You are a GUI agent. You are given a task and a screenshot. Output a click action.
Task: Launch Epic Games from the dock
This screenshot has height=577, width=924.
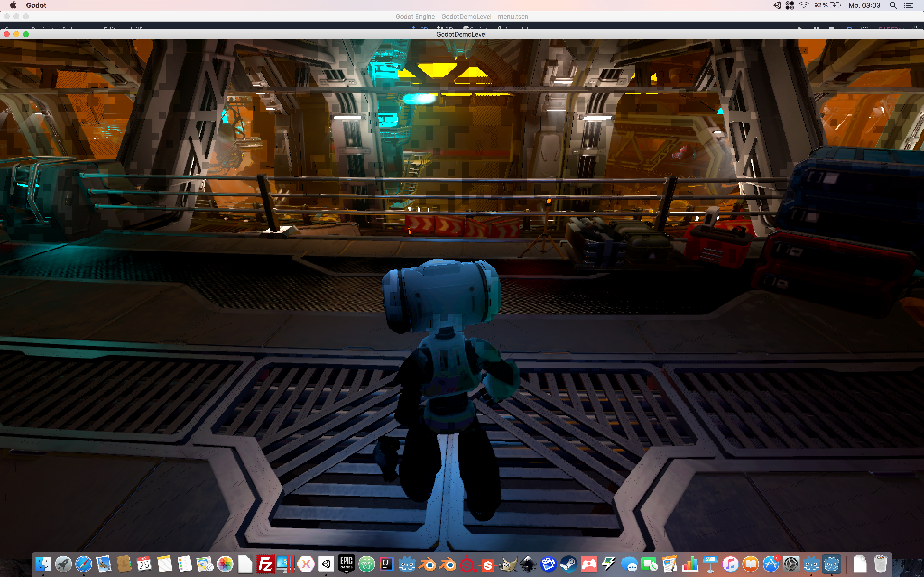tap(347, 564)
